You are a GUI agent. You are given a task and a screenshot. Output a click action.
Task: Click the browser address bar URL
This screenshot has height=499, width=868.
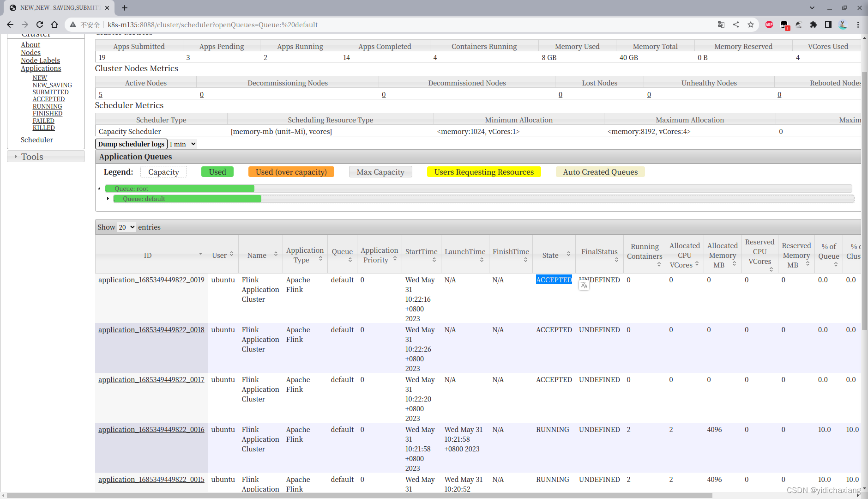point(212,25)
